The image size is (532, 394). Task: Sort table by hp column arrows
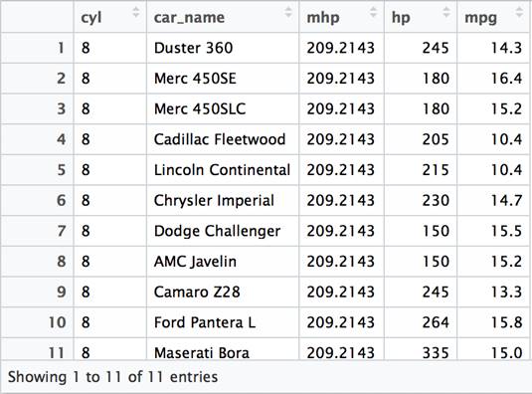446,12
